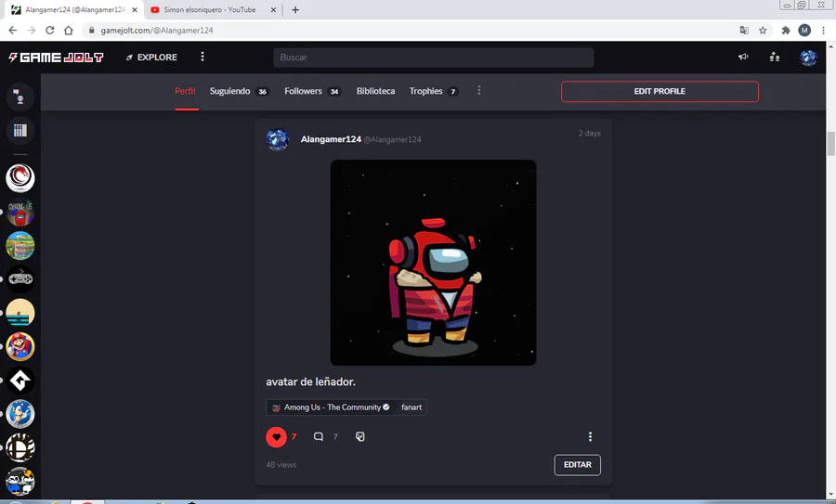Reload the page

(49, 31)
